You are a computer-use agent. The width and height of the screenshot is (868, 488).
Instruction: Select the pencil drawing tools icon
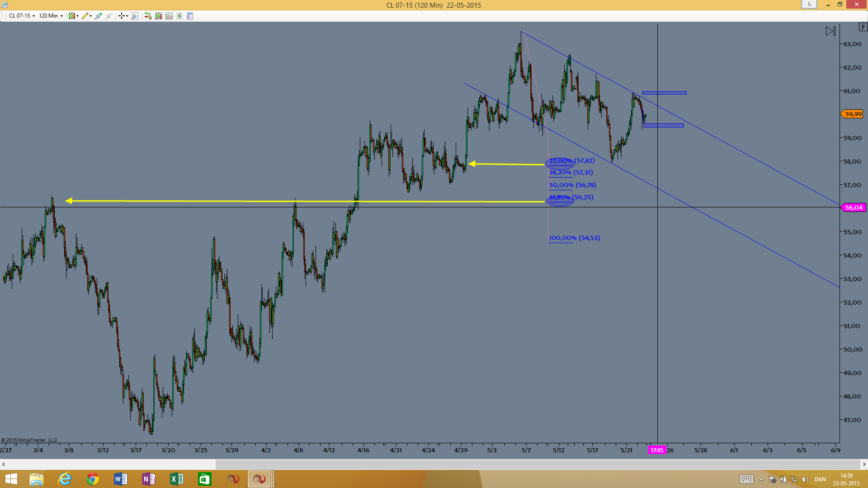86,16
